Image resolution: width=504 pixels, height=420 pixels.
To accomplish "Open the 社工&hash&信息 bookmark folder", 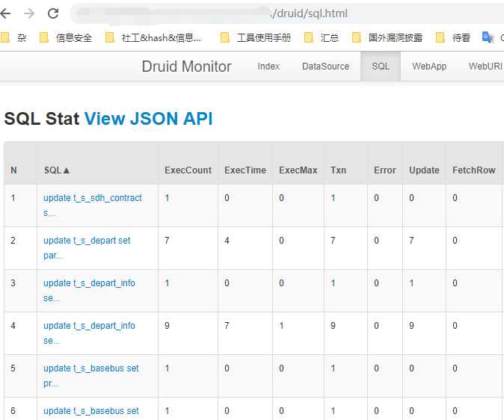I will [153, 38].
